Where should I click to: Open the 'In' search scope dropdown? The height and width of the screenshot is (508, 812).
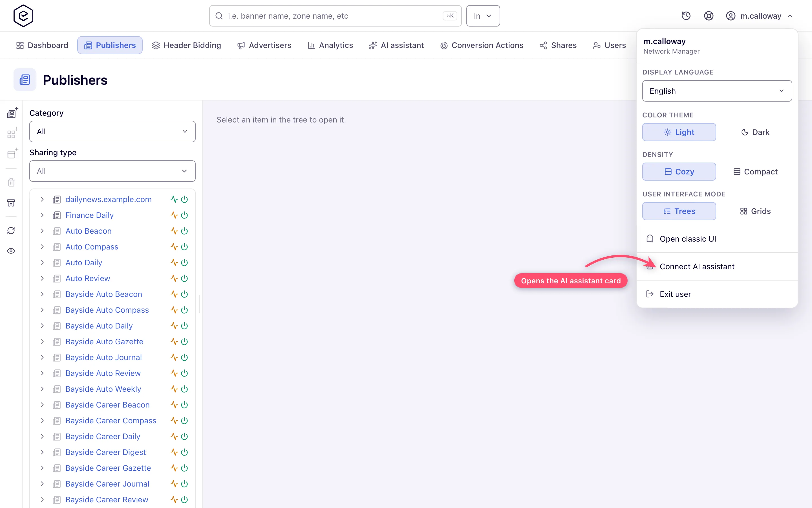(483, 16)
